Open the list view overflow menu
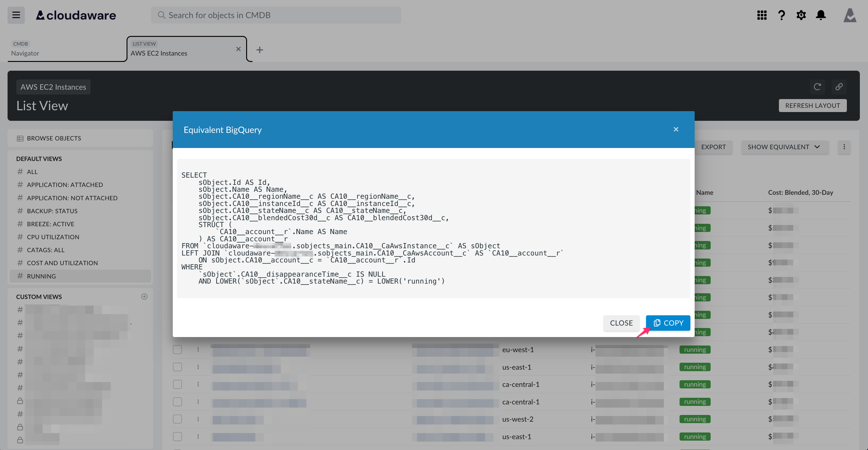Image resolution: width=868 pixels, height=450 pixels. coord(844,147)
